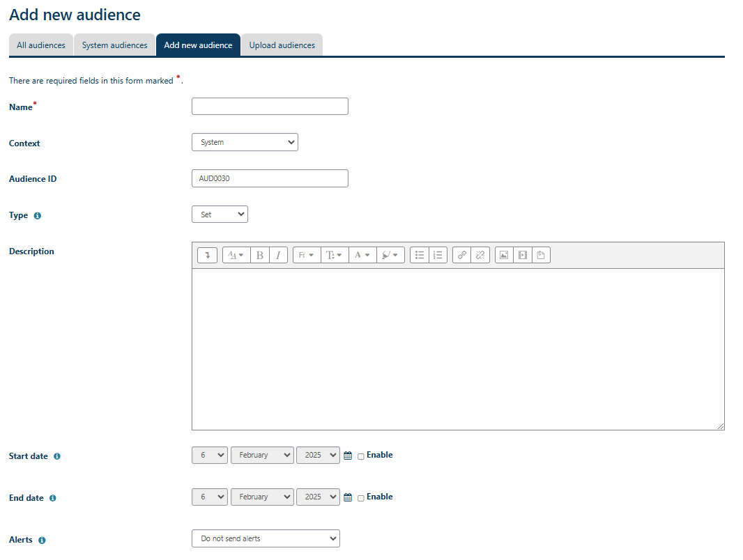The width and height of the screenshot is (743, 560).
Task: Switch to the All audiences tab
Action: 40,44
